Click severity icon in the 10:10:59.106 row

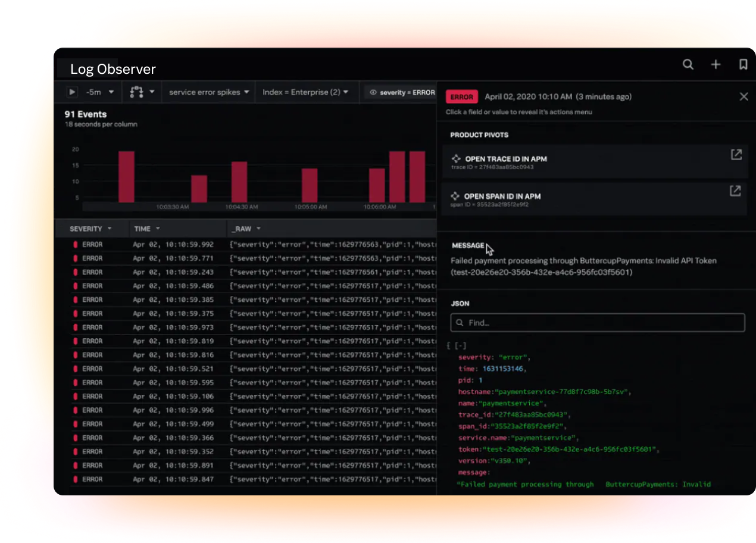pyautogui.click(x=76, y=396)
